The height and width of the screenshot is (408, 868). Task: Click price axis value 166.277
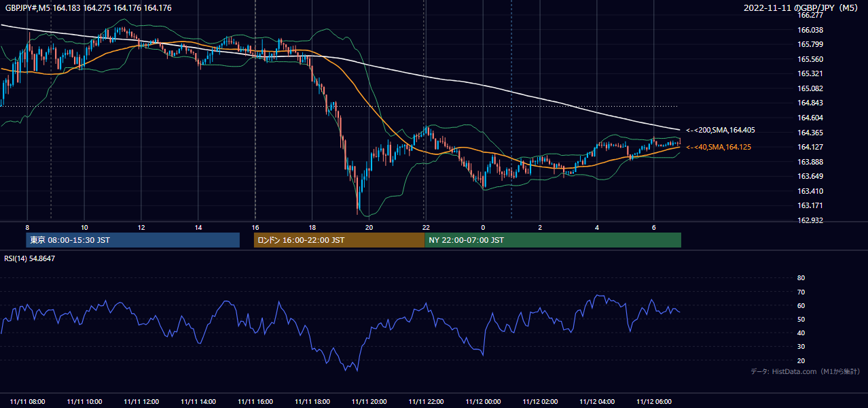pyautogui.click(x=810, y=15)
